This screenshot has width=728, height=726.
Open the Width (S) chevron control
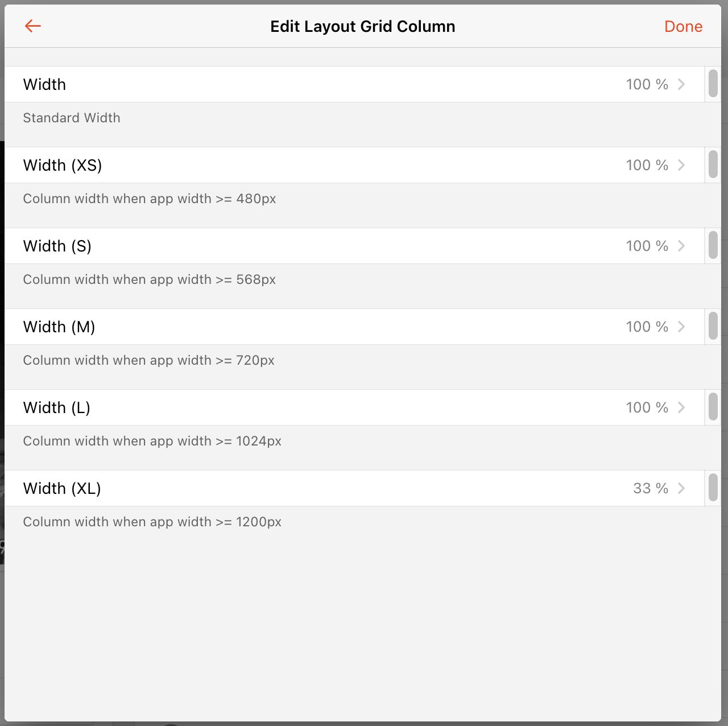[681, 246]
